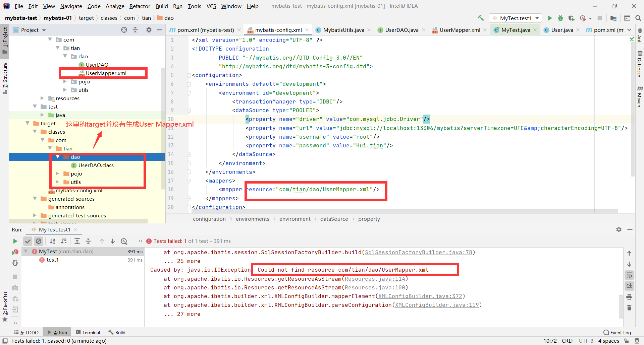Open Run configuration MyTest.test1 dropdown

(x=516, y=18)
